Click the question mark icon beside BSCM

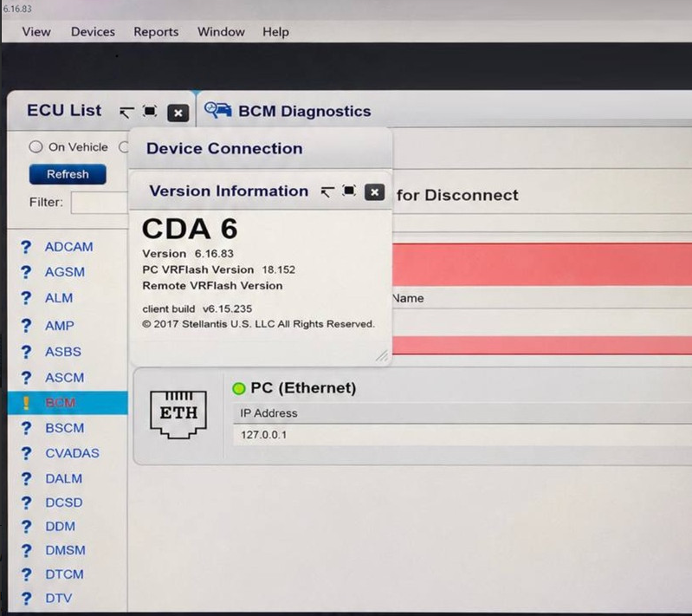(x=27, y=429)
